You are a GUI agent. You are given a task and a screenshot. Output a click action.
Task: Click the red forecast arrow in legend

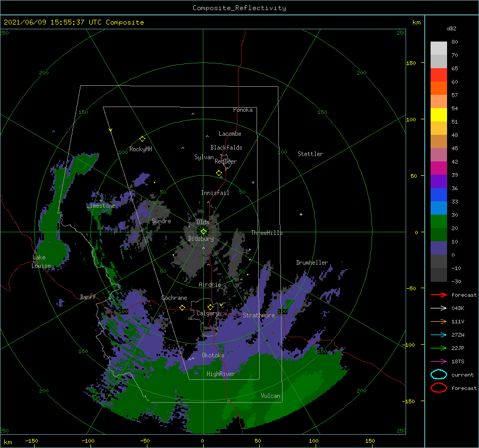coord(439,295)
